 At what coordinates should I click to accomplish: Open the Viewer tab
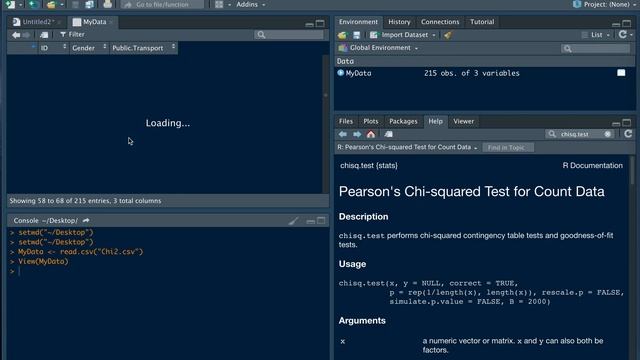pyautogui.click(x=464, y=121)
